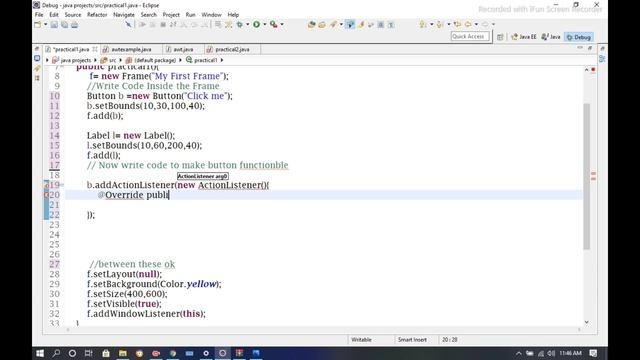Click the Print toolbar icon
Image resolution: width=640 pixels, height=360 pixels.
tap(74, 25)
